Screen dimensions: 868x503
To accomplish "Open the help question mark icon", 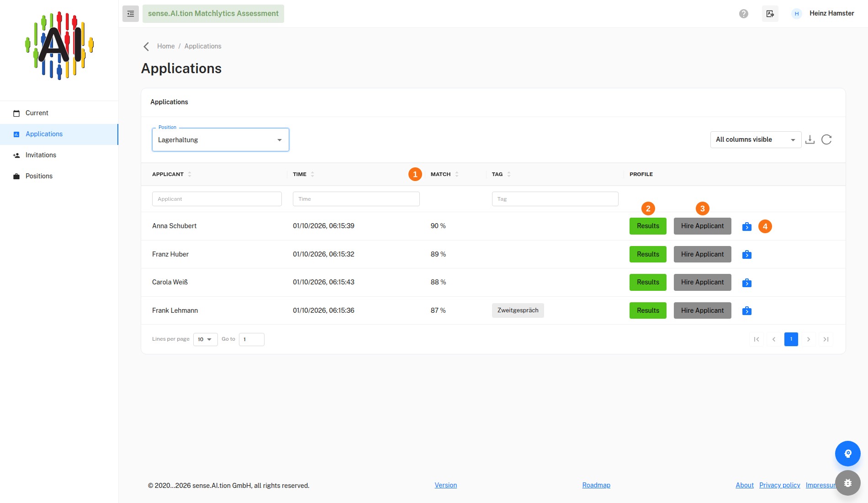I will [x=744, y=14].
